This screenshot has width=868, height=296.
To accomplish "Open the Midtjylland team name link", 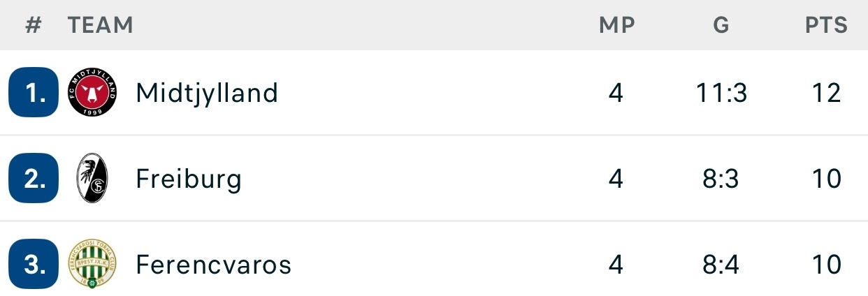I will coord(207,92).
